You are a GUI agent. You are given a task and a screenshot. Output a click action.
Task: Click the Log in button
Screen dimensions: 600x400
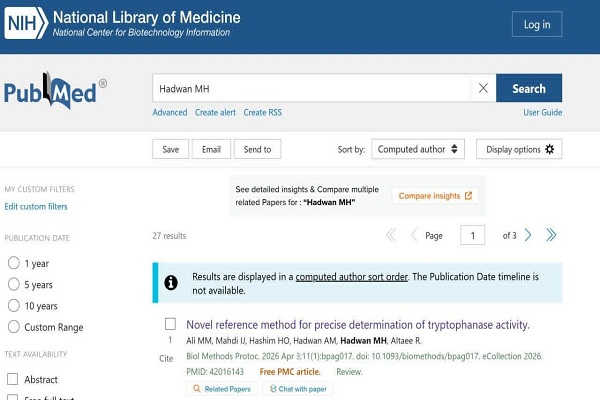537,24
